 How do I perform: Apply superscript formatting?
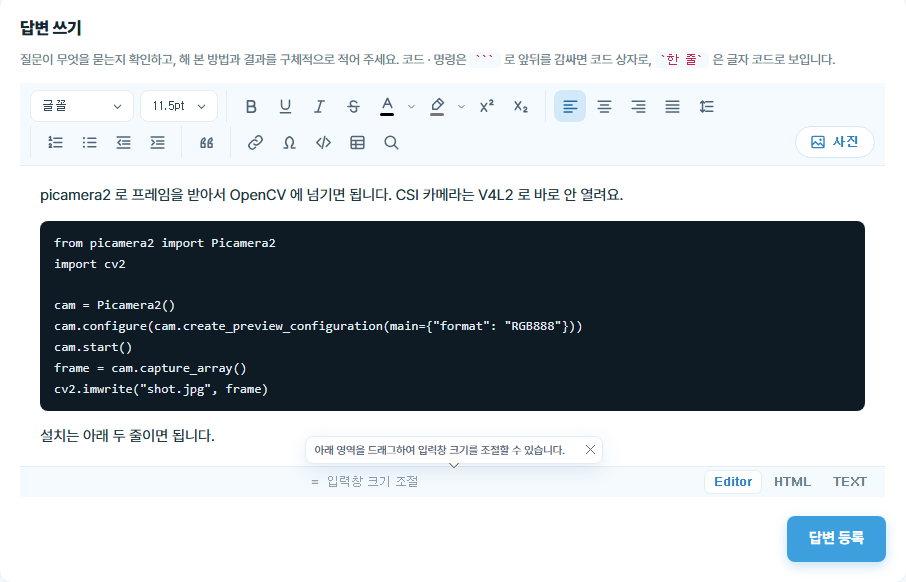coord(487,106)
